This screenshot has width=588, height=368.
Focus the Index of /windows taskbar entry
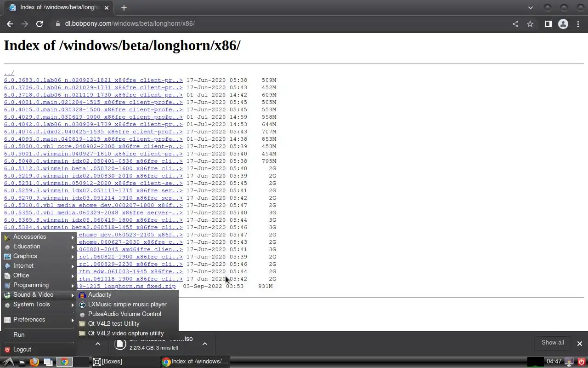coord(195,362)
